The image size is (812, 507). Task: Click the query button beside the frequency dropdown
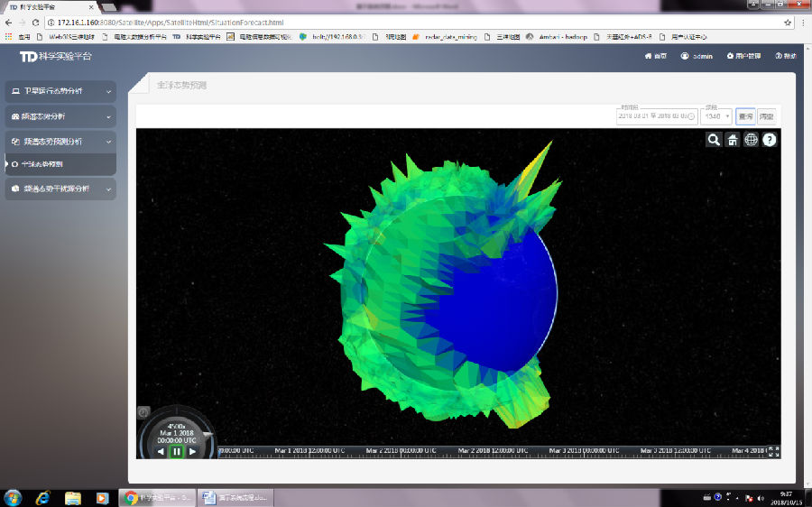click(745, 116)
